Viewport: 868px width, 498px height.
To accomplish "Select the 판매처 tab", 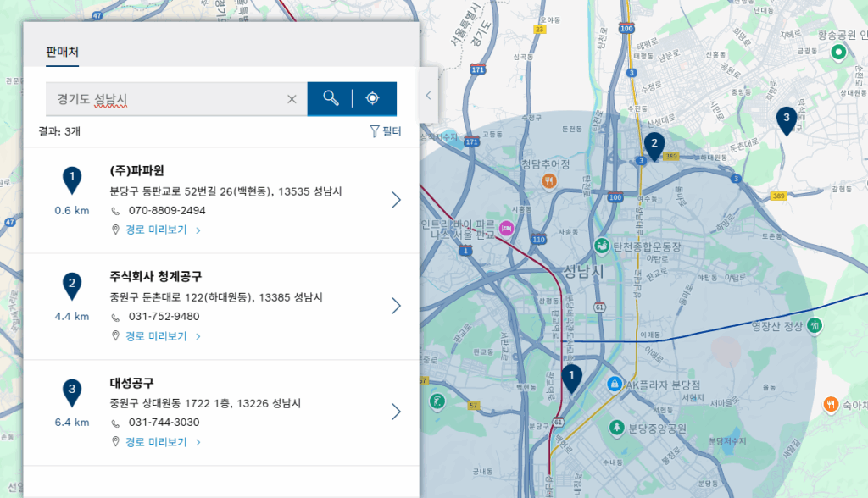I will pyautogui.click(x=62, y=52).
